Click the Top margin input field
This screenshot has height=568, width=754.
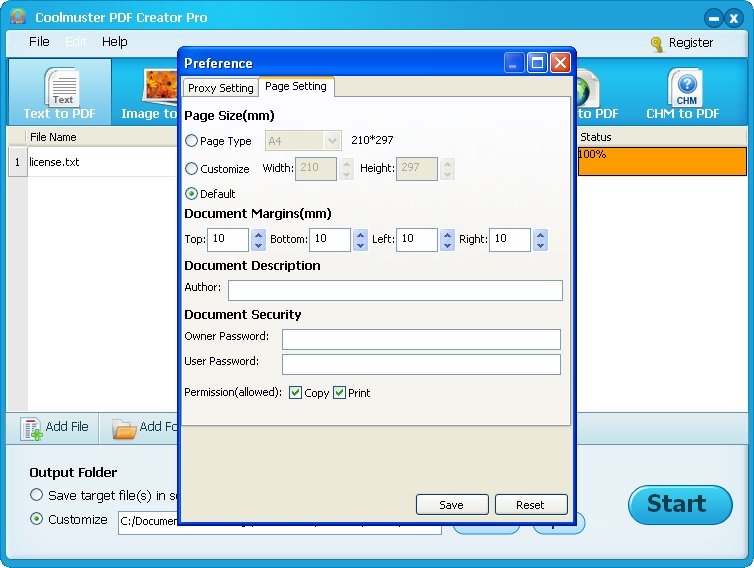228,240
